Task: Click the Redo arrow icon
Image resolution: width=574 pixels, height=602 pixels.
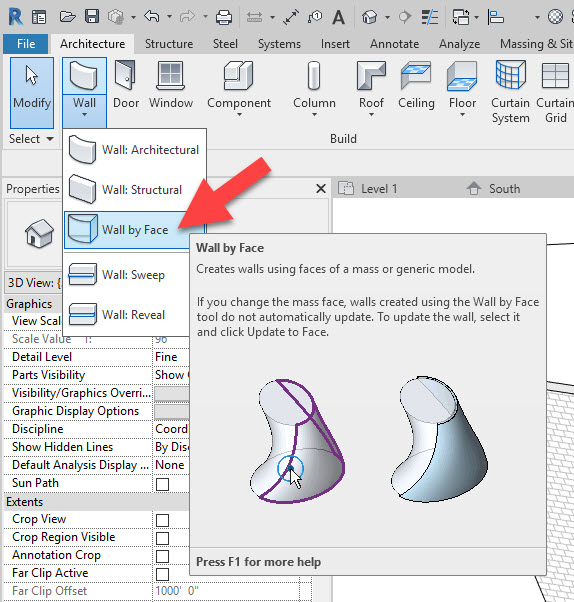Action: tap(187, 17)
